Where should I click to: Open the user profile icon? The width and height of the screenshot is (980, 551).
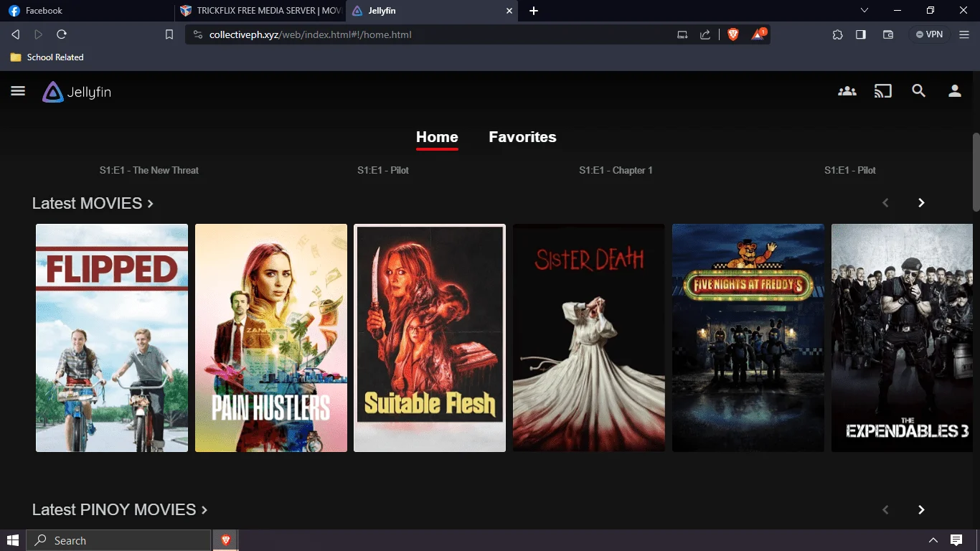point(955,91)
